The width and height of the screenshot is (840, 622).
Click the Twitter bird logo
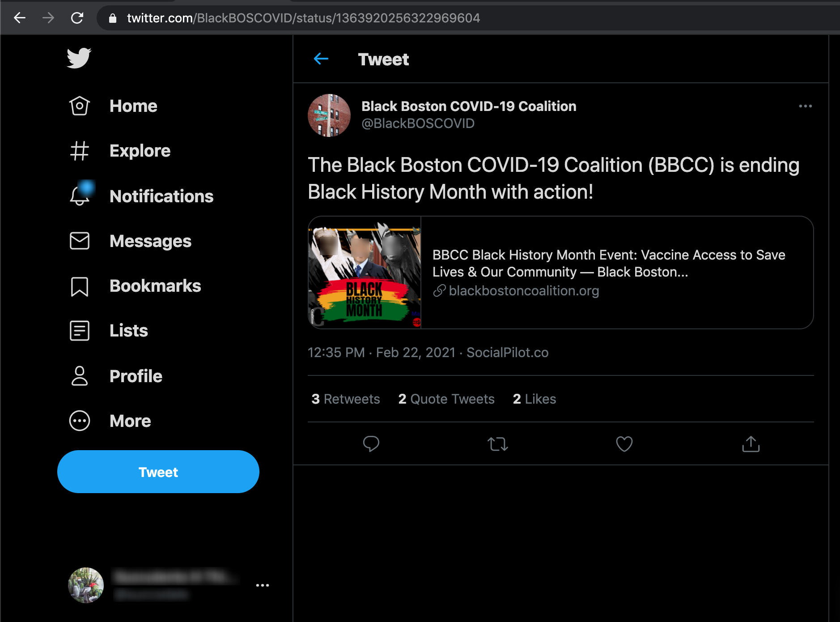tap(79, 58)
